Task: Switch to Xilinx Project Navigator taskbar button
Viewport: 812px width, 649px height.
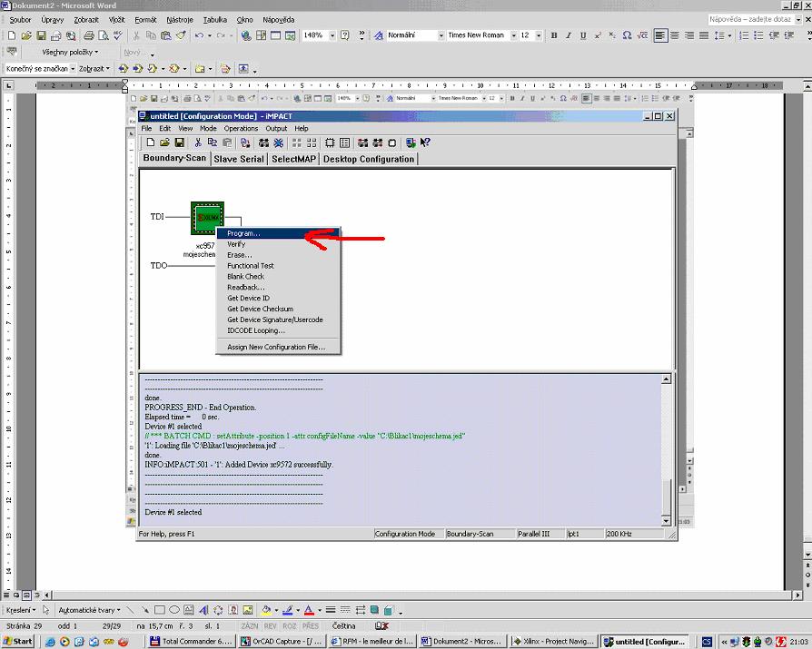Action: pyautogui.click(x=553, y=641)
